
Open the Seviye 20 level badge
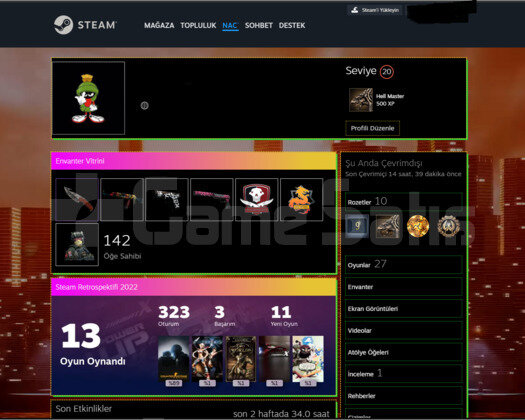[x=369, y=71]
